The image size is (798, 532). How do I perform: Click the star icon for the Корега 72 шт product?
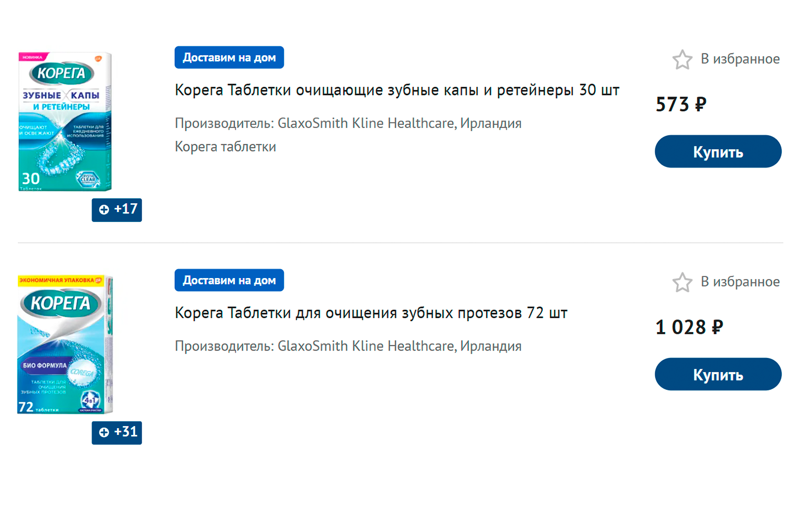click(682, 282)
